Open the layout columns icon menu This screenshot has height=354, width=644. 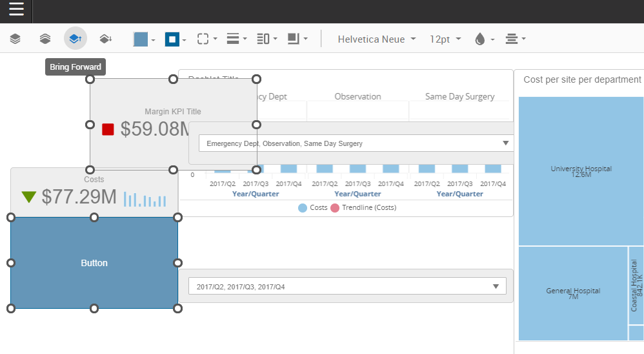[x=267, y=39]
